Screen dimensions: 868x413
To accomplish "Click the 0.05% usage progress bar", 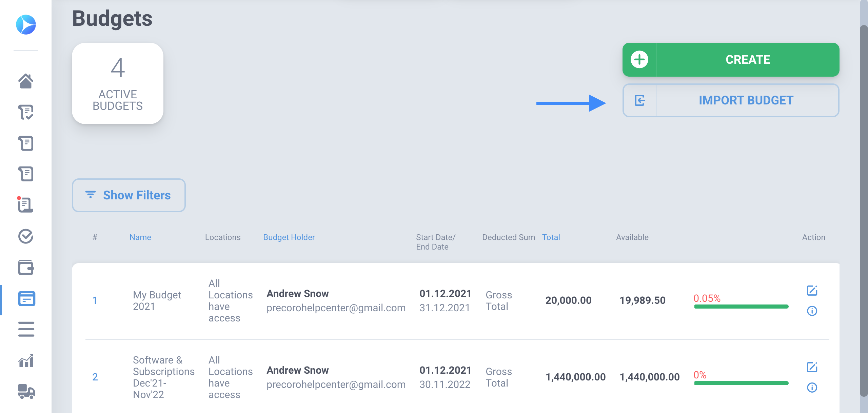I will coord(741,307).
